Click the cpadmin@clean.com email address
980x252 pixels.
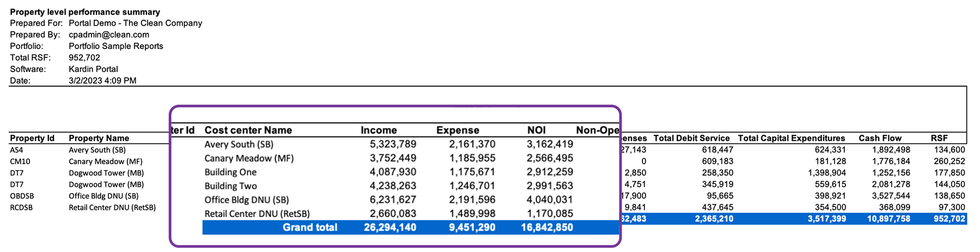tap(109, 35)
